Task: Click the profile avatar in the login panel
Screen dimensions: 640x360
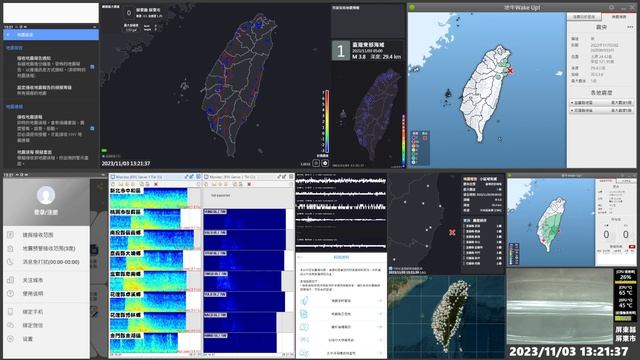Action: click(46, 196)
